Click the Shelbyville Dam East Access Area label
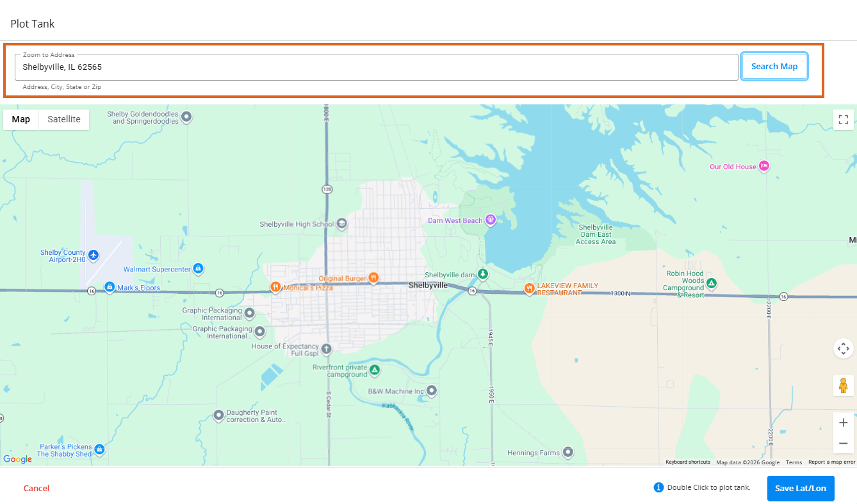 [596, 234]
